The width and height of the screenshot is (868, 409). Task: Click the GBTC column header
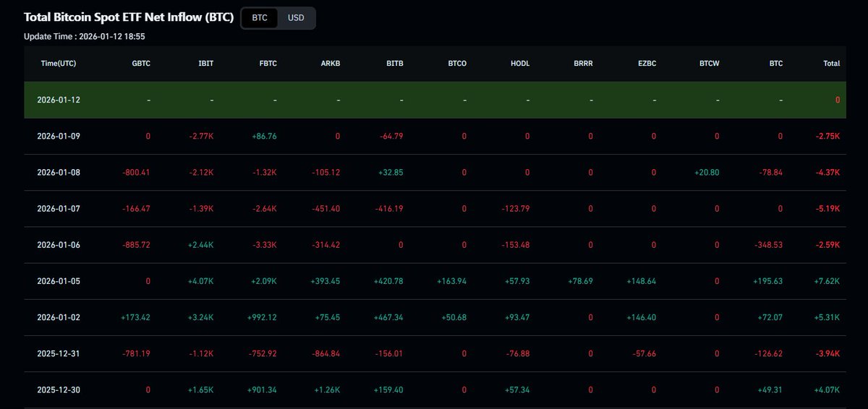point(140,64)
